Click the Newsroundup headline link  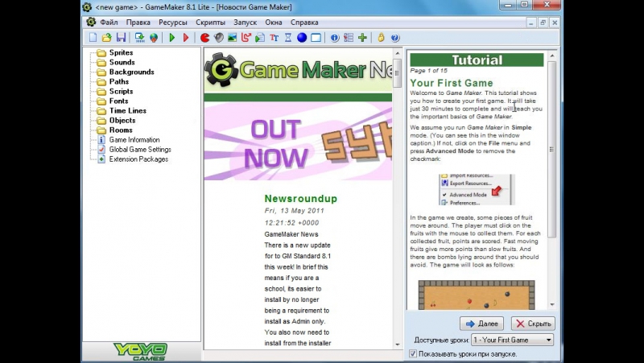300,199
